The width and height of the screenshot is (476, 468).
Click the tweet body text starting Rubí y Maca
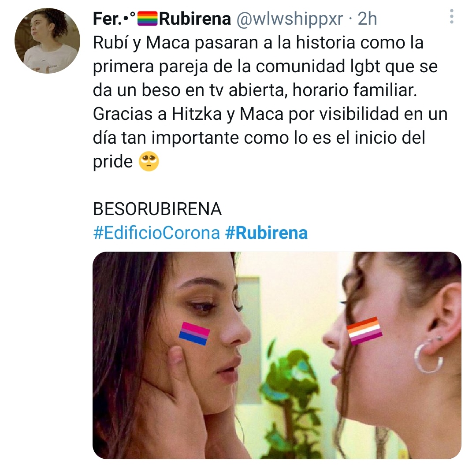(x=270, y=102)
